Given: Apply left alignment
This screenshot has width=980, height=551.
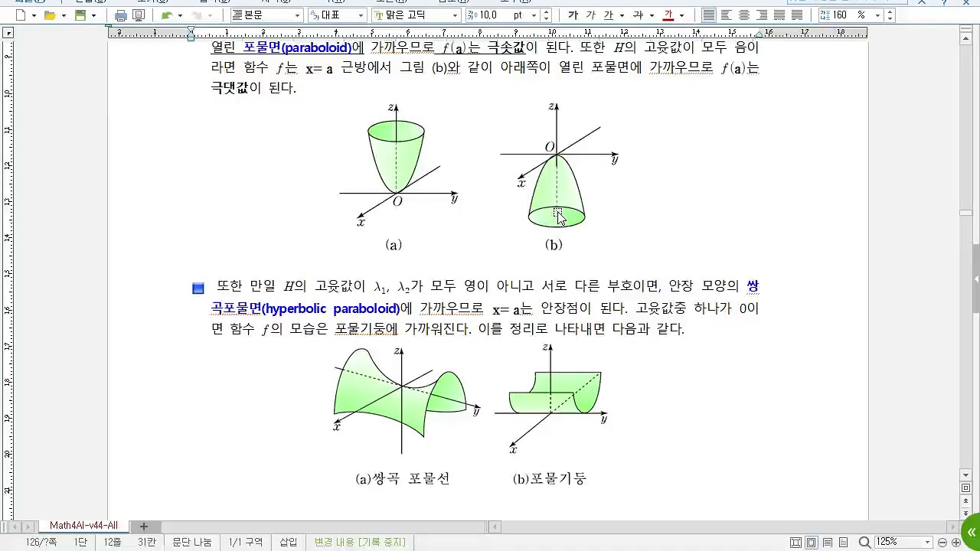Looking at the screenshot, I should [x=727, y=15].
